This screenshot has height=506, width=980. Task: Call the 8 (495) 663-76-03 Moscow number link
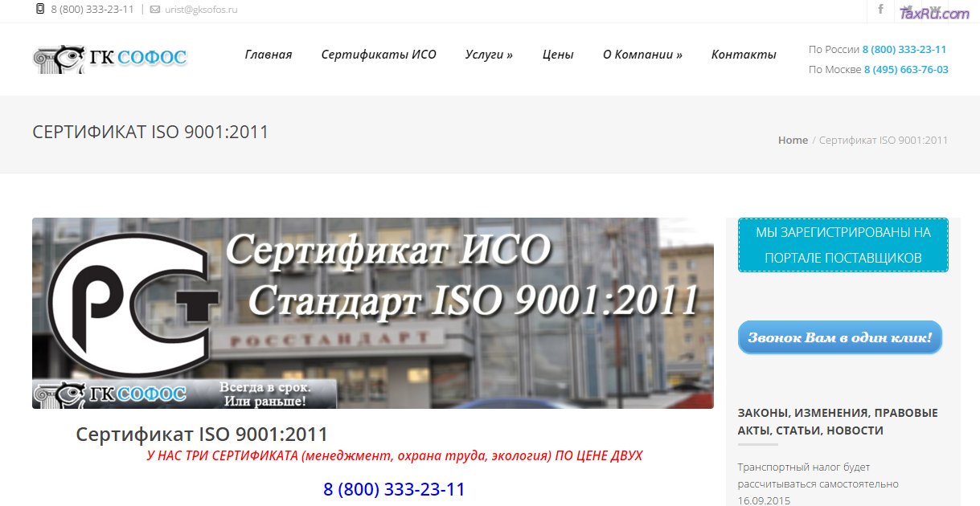coord(905,69)
